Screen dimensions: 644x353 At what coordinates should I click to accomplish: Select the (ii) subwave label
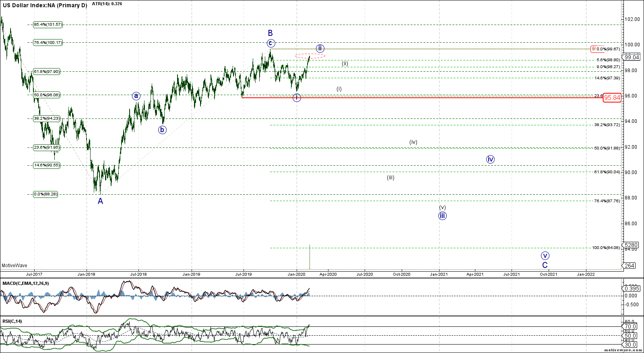click(x=345, y=63)
